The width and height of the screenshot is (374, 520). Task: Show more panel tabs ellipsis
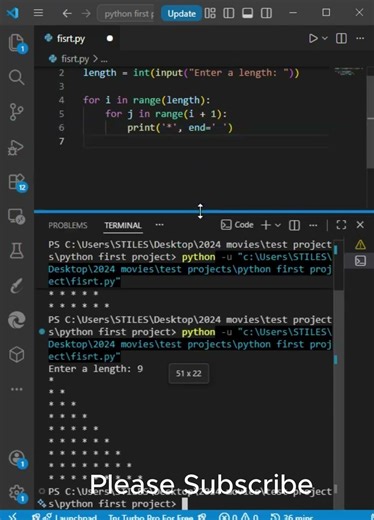point(160,225)
